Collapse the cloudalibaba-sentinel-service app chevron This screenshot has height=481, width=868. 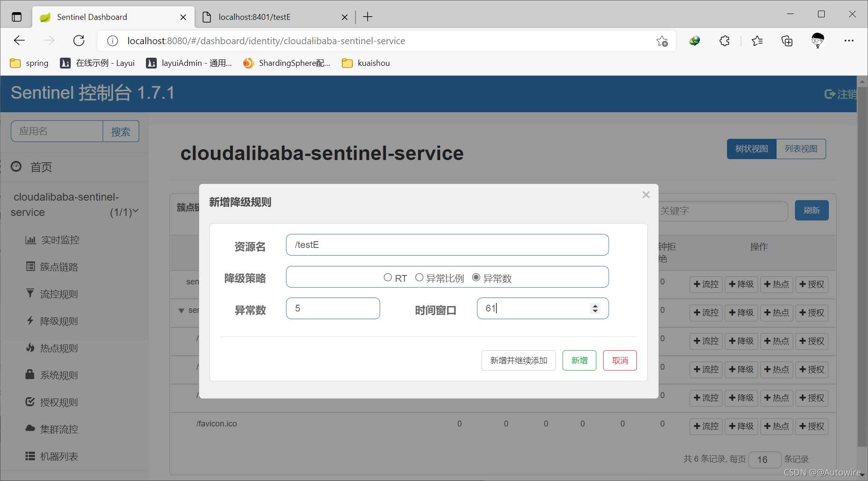136,211
